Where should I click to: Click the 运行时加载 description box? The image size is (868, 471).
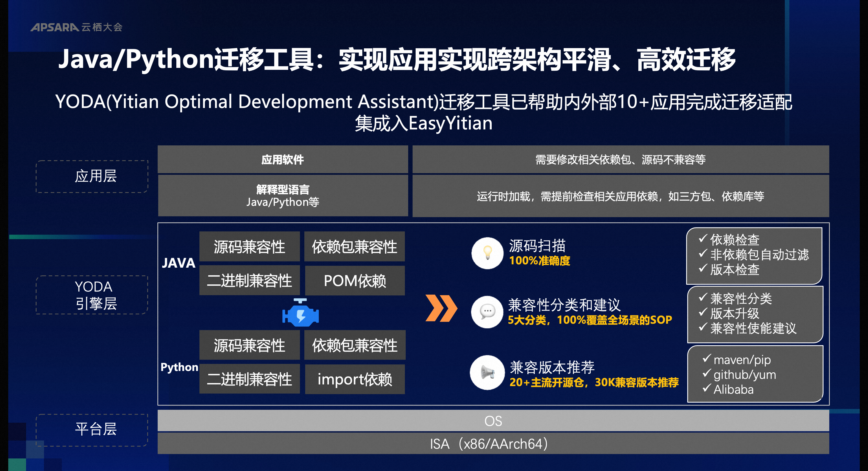[621, 196]
